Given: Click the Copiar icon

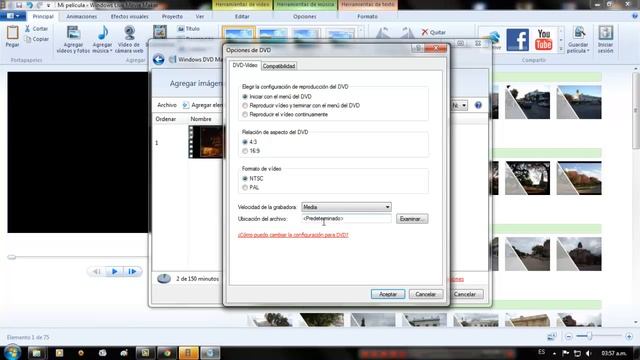Looking at the screenshot, I should pos(28,39).
